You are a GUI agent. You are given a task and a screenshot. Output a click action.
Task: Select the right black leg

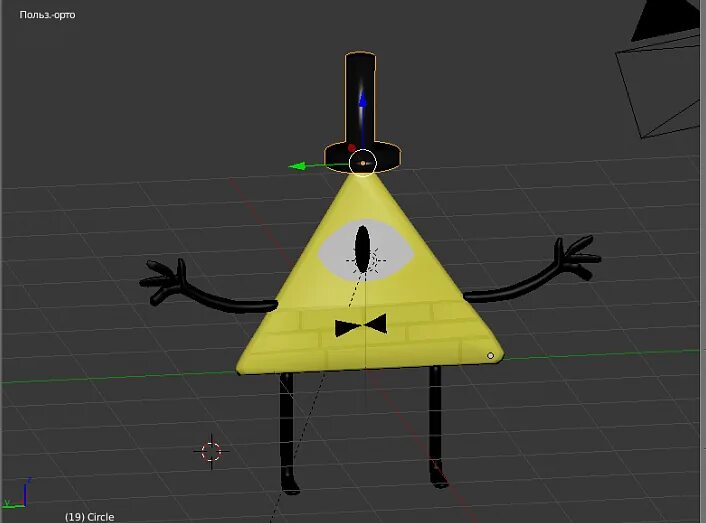(x=435, y=425)
